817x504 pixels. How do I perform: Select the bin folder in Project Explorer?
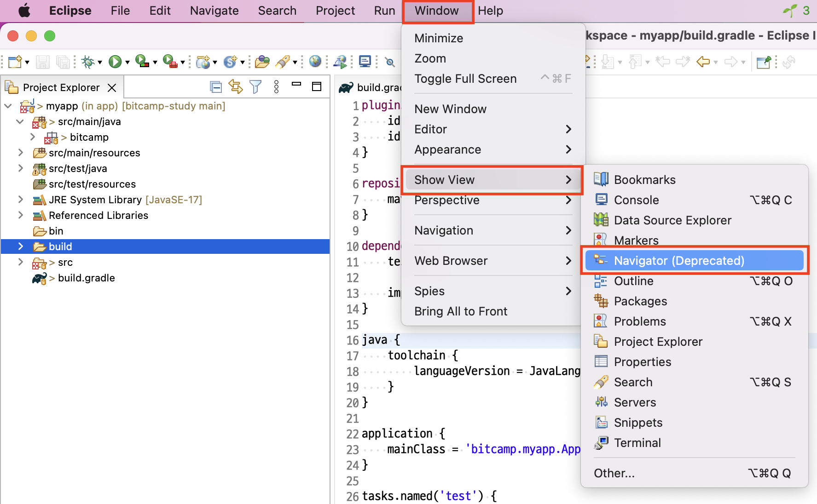pyautogui.click(x=56, y=231)
